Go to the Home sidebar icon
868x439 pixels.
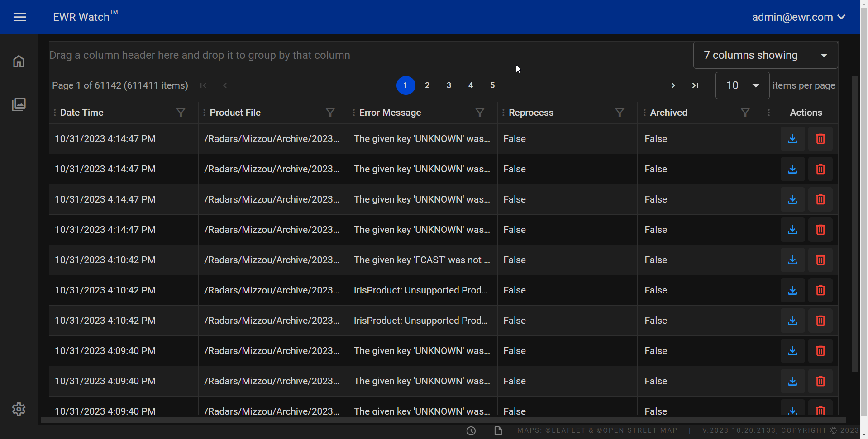click(19, 61)
